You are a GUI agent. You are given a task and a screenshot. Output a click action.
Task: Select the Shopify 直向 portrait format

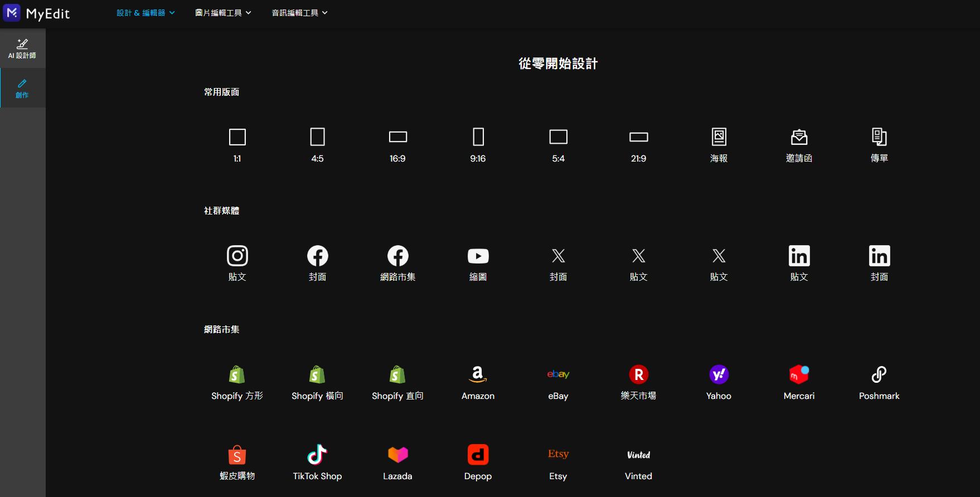(398, 383)
